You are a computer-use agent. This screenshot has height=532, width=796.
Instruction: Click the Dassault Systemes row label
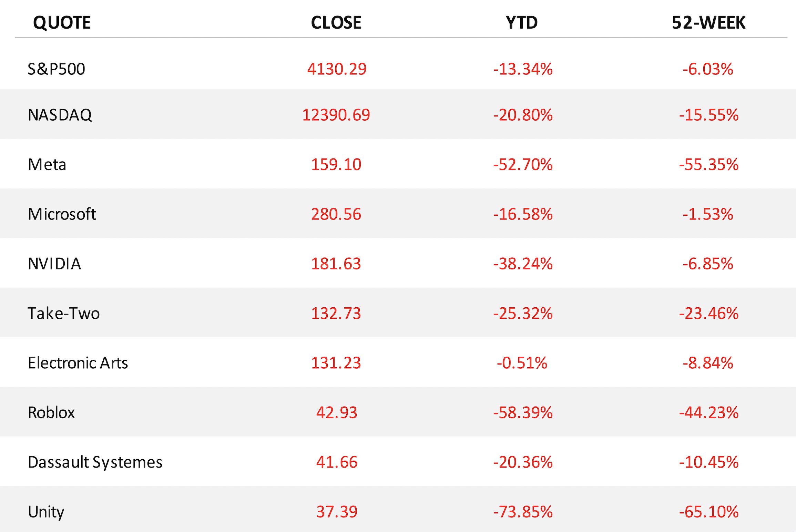click(95, 462)
